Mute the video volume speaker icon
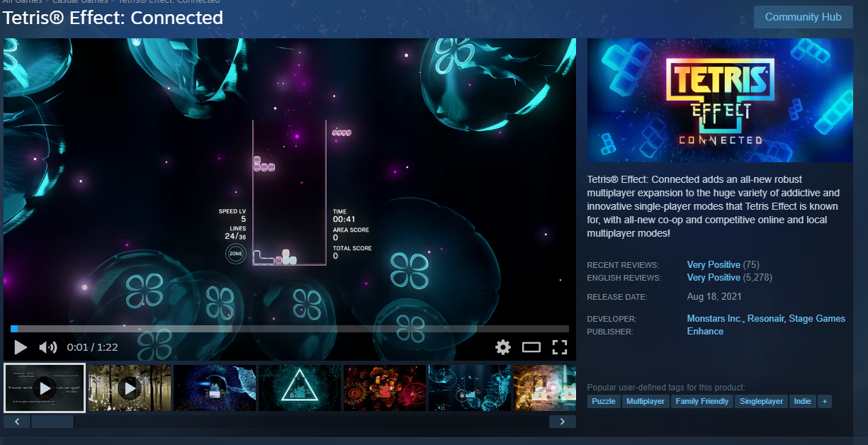The height and width of the screenshot is (445, 868). point(47,347)
